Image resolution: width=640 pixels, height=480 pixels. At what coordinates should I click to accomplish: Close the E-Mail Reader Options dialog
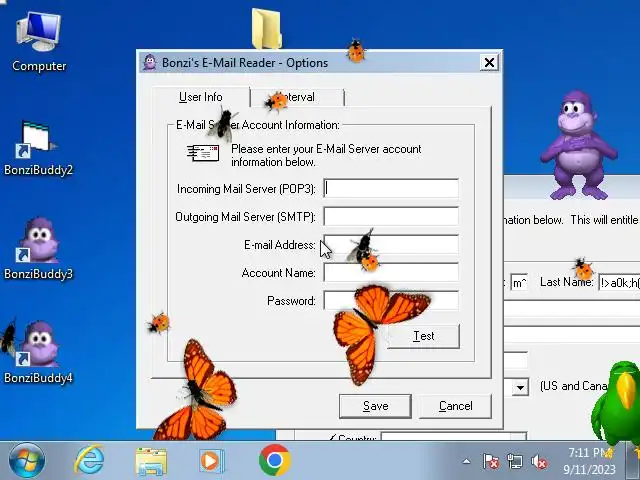[489, 62]
